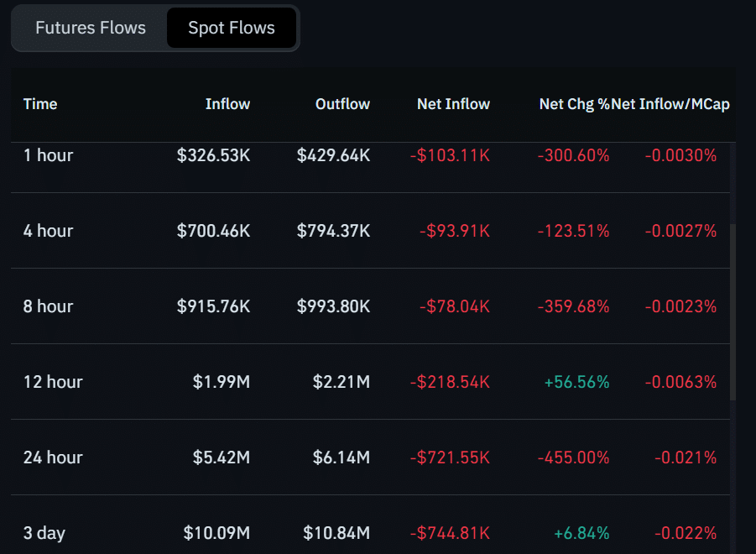This screenshot has width=756, height=554.
Task: Sort by the Net Inflow column header
Action: click(453, 104)
